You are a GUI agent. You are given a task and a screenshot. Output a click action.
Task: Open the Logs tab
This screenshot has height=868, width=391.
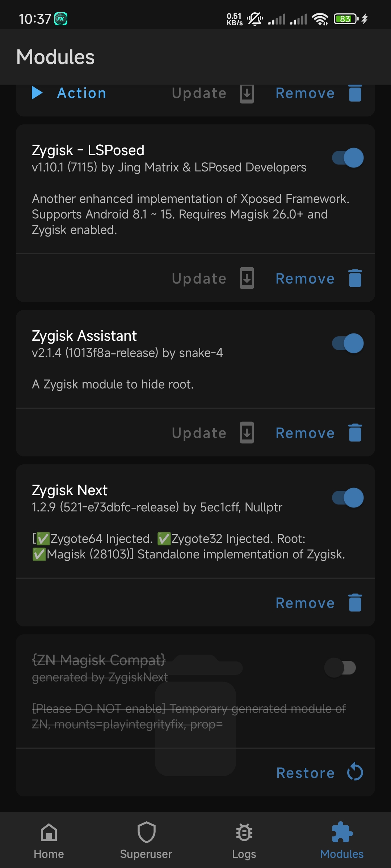coord(244,841)
